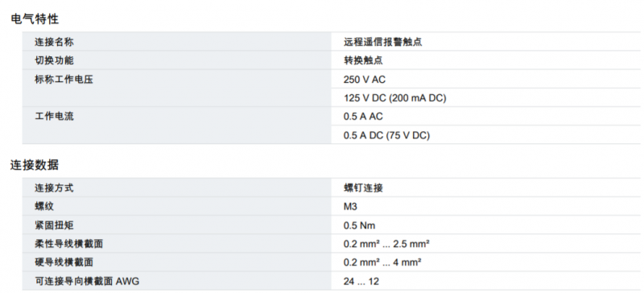This screenshot has height=293, width=644.
Task: Click the 0.5 Nm torque value
Action: pos(359,225)
